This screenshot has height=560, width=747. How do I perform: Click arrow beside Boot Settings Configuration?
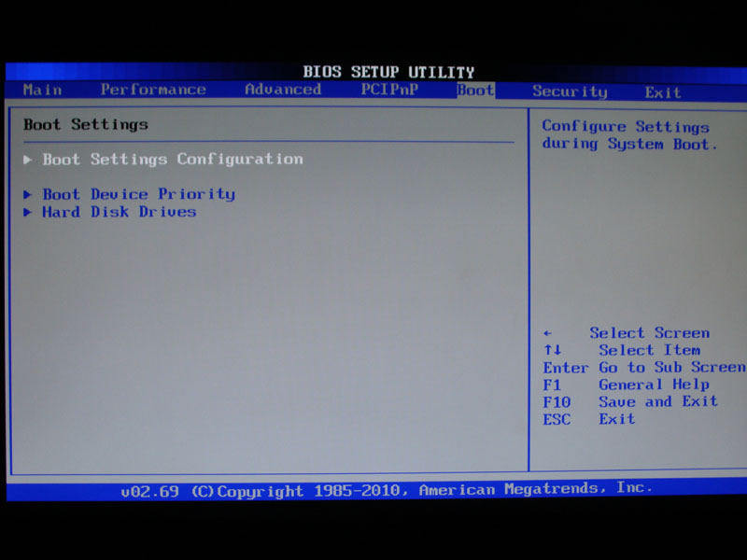click(28, 160)
